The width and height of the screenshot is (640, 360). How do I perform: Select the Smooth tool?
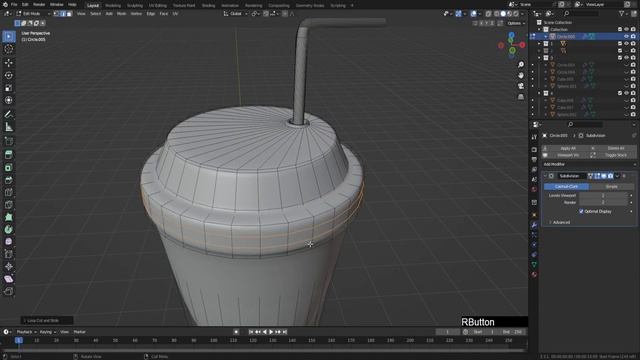pos(9,242)
